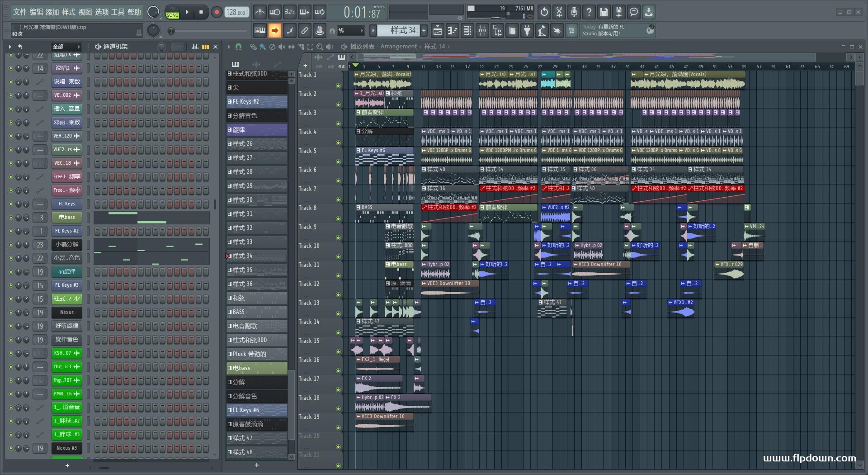Open the playlist view icon
This screenshot has height=475, width=868.
(x=437, y=30)
